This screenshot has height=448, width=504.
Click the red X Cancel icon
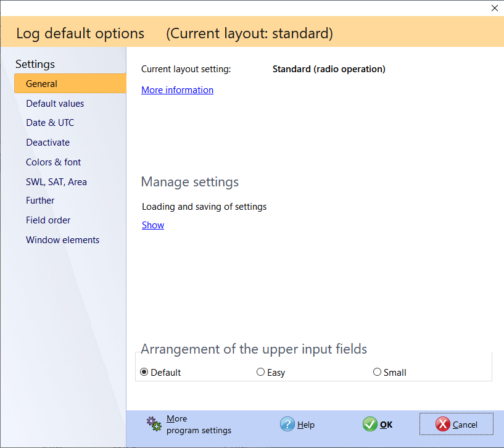(442, 424)
